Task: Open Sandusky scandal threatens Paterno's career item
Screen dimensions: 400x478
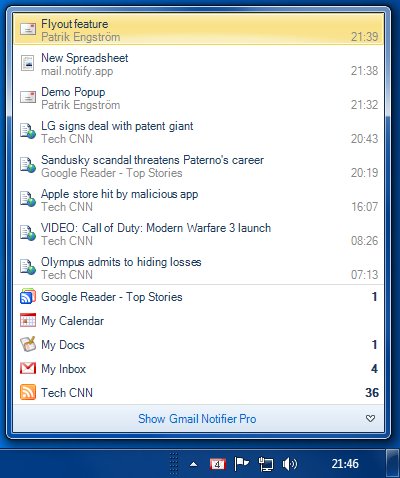Action: [199, 165]
